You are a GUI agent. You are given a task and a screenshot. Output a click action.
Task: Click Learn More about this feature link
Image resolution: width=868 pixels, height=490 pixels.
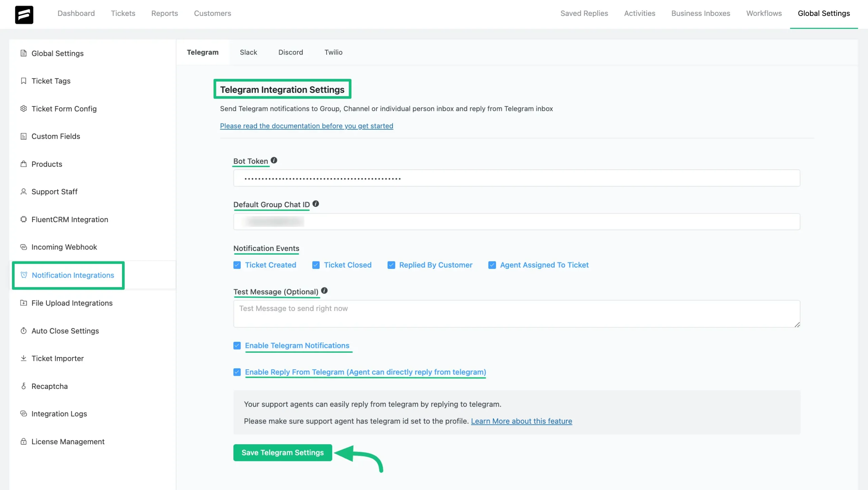coord(521,421)
